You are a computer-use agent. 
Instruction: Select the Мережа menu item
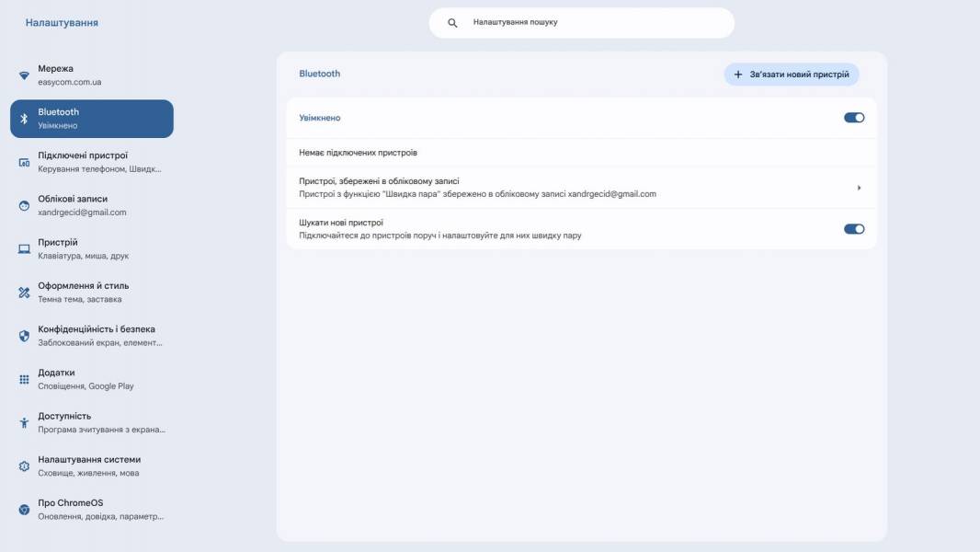tap(92, 75)
